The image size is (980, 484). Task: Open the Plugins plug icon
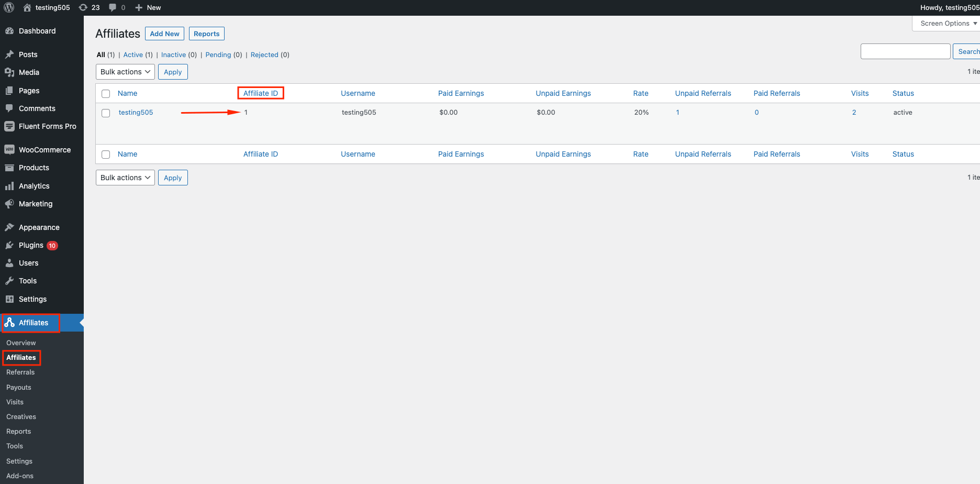tap(9, 245)
